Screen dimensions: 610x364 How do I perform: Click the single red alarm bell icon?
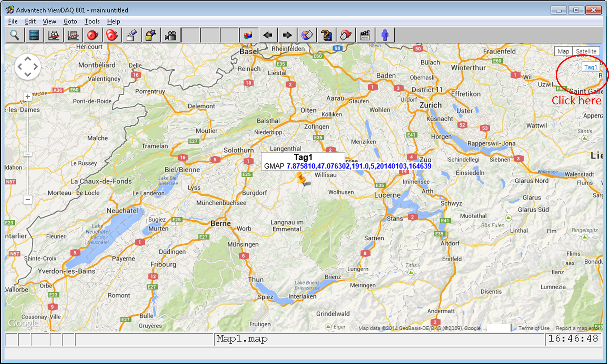pos(93,35)
